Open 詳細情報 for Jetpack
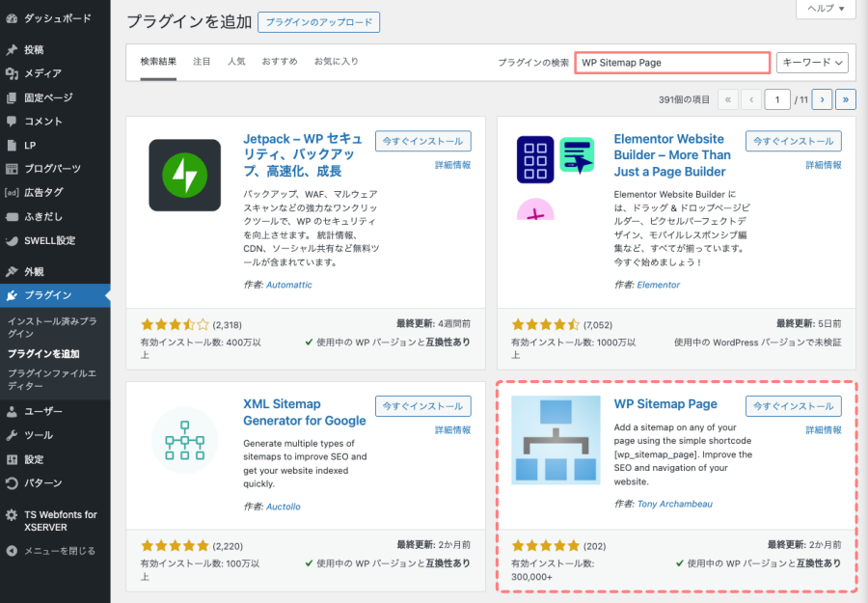The height and width of the screenshot is (603, 868). point(453,165)
